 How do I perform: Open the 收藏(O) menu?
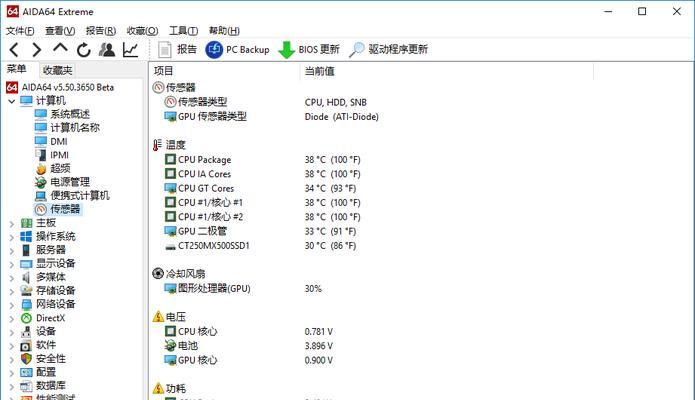[142, 31]
